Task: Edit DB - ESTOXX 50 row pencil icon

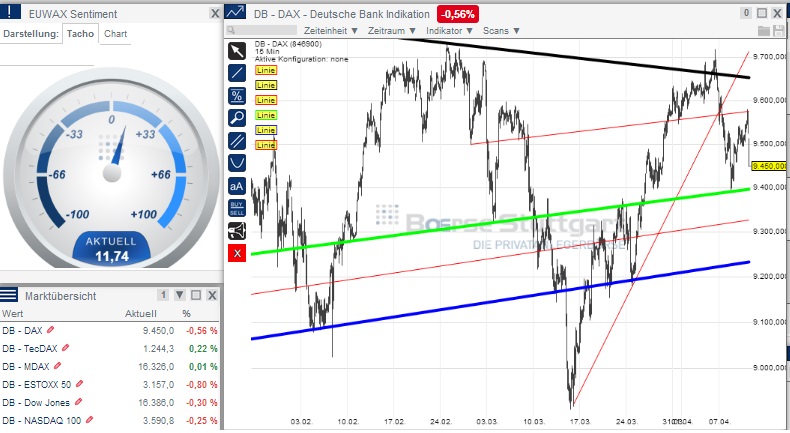Action: 79,384
